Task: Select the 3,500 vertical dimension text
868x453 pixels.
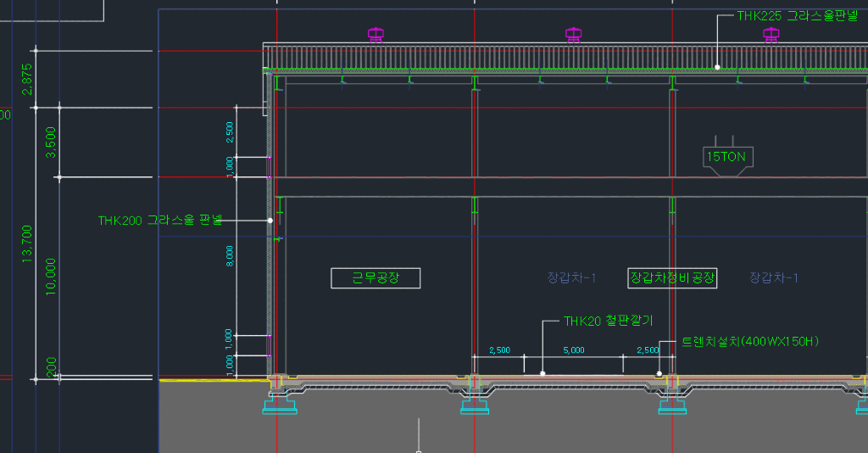Action: [x=52, y=142]
